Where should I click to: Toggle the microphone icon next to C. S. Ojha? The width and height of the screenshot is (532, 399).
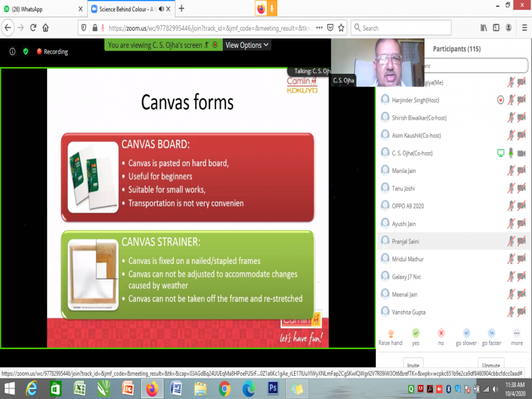[511, 153]
